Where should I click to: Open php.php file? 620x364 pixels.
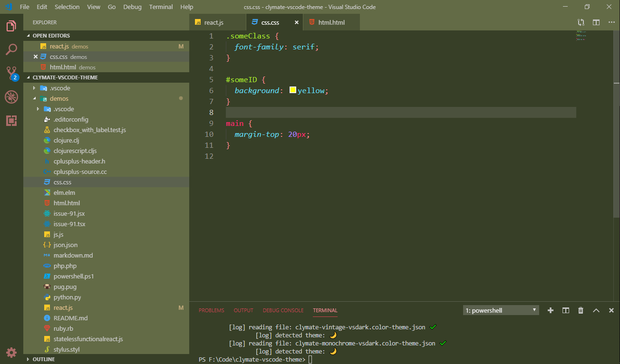pos(107,266)
